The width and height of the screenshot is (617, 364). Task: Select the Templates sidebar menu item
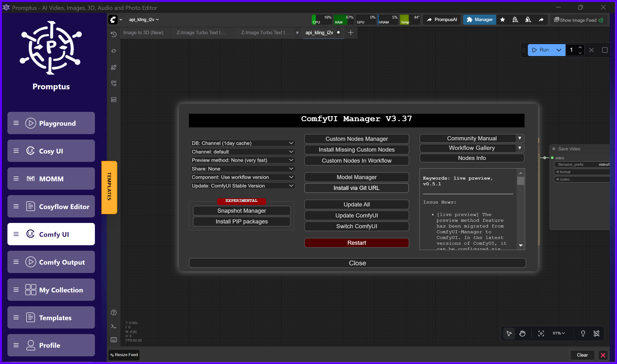51,317
